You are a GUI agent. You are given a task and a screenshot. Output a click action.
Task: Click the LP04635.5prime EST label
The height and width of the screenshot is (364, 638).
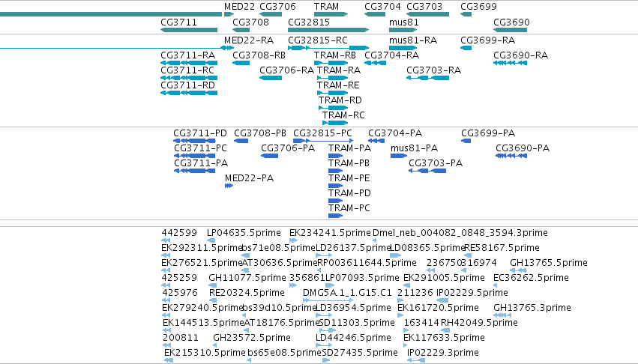244,233
